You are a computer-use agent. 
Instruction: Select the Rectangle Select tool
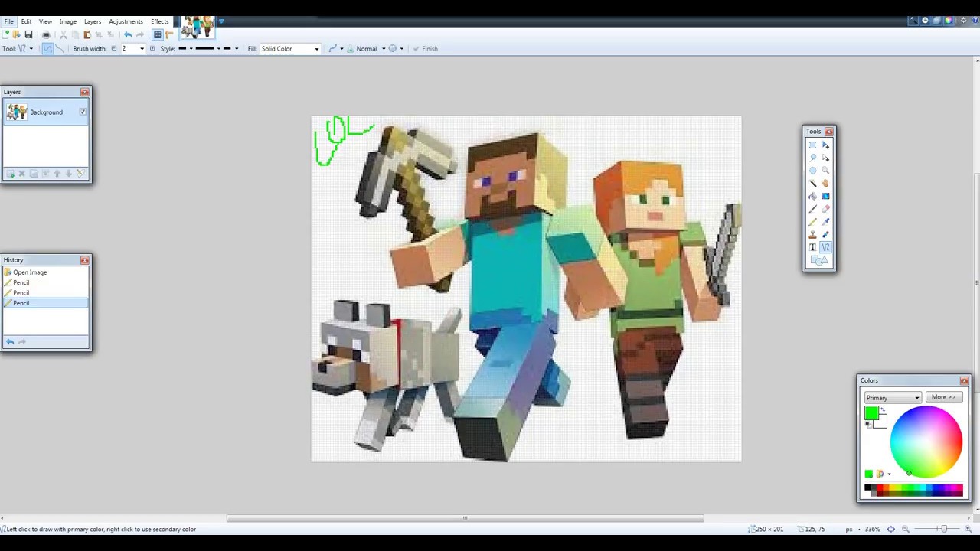tap(812, 145)
